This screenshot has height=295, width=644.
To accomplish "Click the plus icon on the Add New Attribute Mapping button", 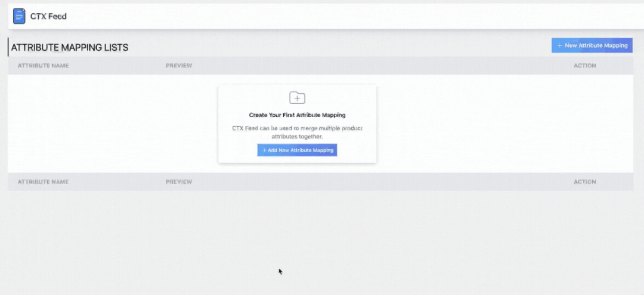I will coord(264,150).
